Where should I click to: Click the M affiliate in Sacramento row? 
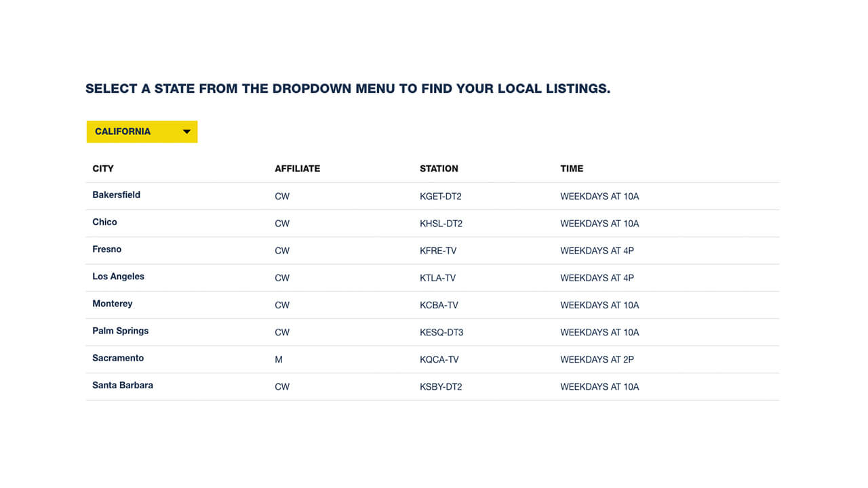279,359
